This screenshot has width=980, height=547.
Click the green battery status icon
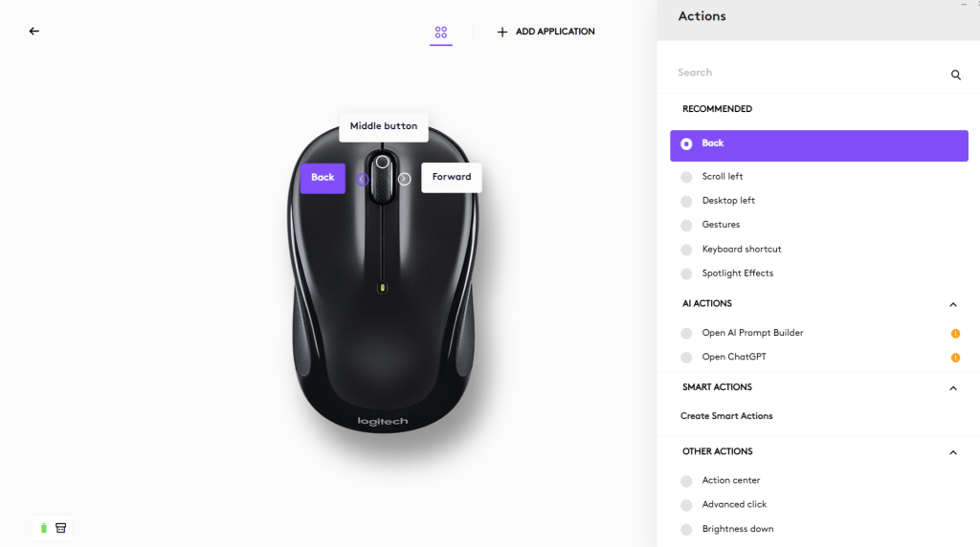coord(44,528)
